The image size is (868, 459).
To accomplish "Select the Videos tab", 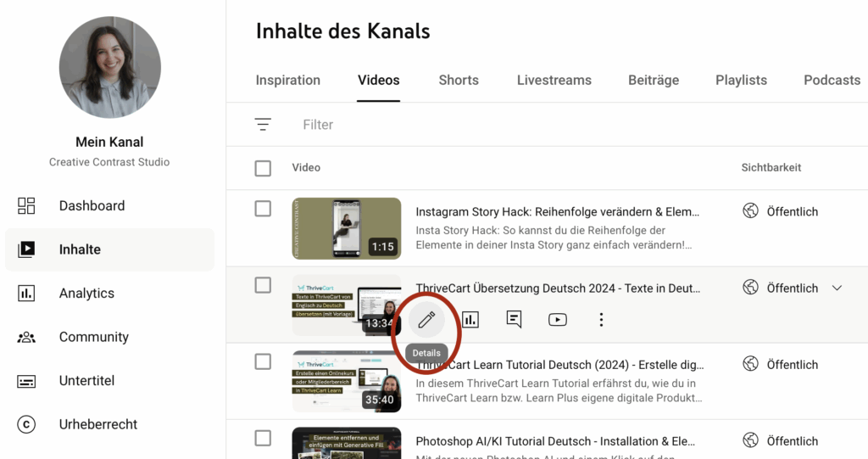I will 379,81.
